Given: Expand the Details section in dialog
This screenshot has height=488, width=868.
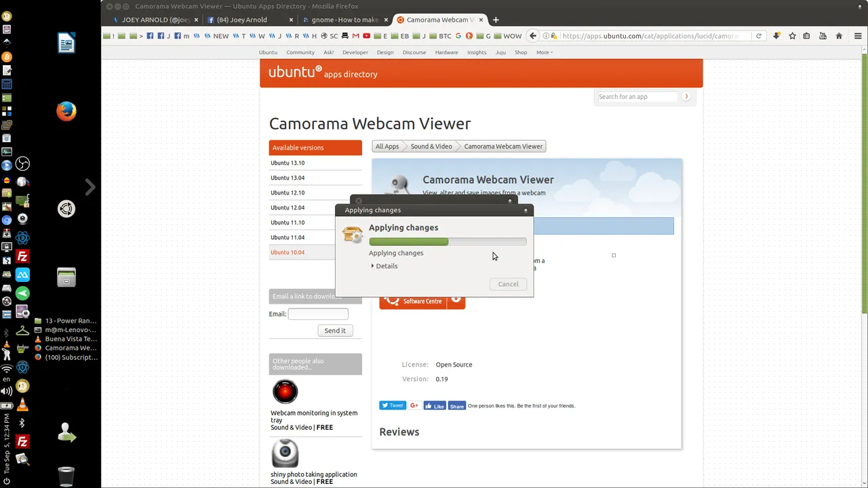Looking at the screenshot, I should (x=384, y=266).
